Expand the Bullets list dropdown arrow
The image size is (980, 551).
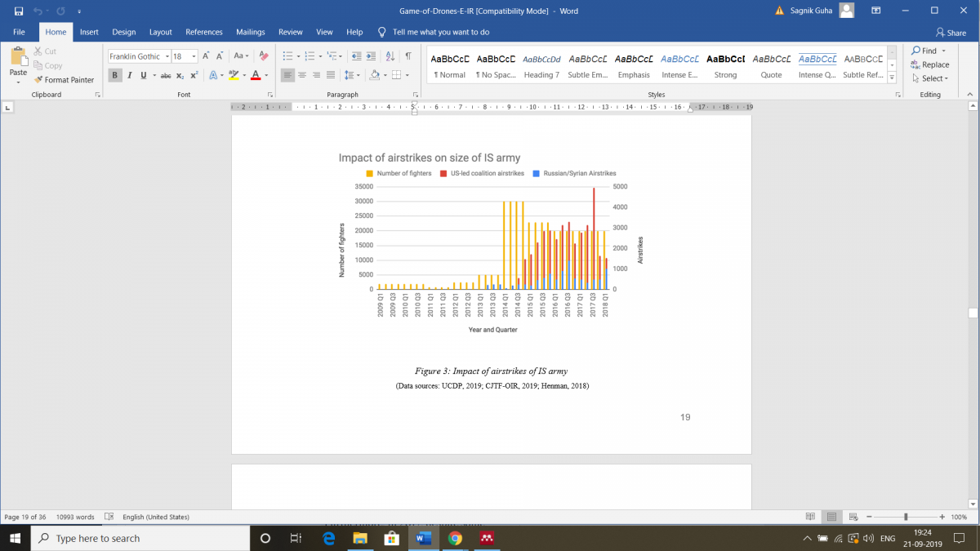(298, 56)
